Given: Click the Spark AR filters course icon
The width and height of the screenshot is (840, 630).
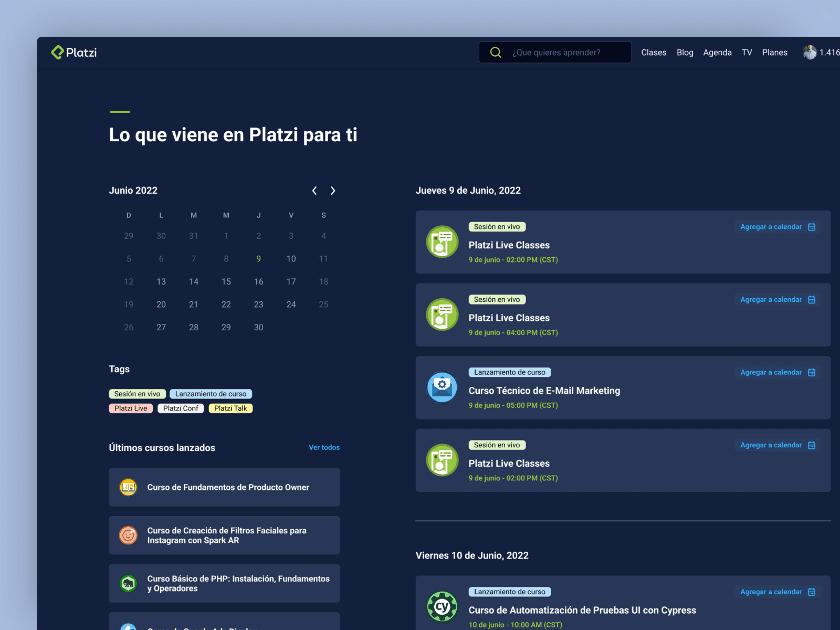Looking at the screenshot, I should (x=128, y=535).
